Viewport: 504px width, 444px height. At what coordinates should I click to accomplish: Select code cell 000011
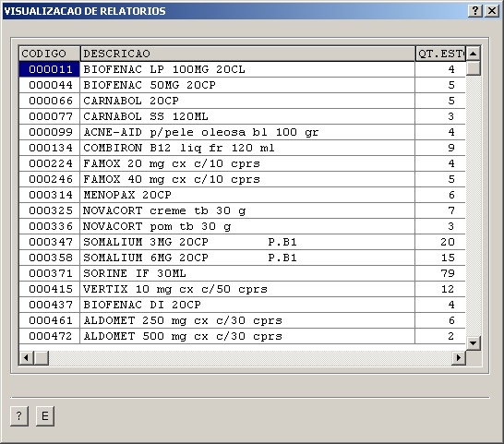[x=50, y=69]
